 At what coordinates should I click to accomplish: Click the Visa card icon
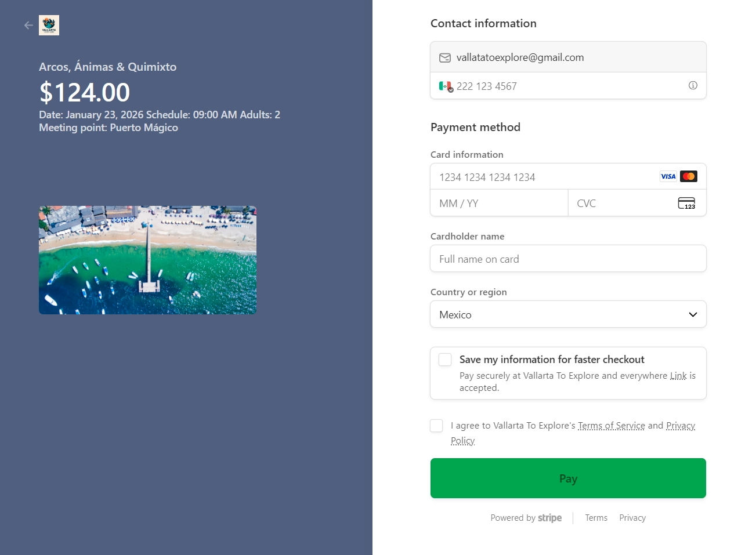tap(668, 176)
